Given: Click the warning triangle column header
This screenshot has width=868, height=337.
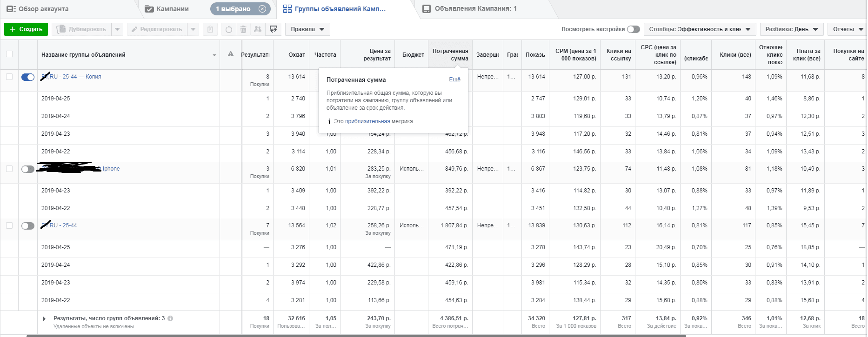Looking at the screenshot, I should tap(231, 54).
